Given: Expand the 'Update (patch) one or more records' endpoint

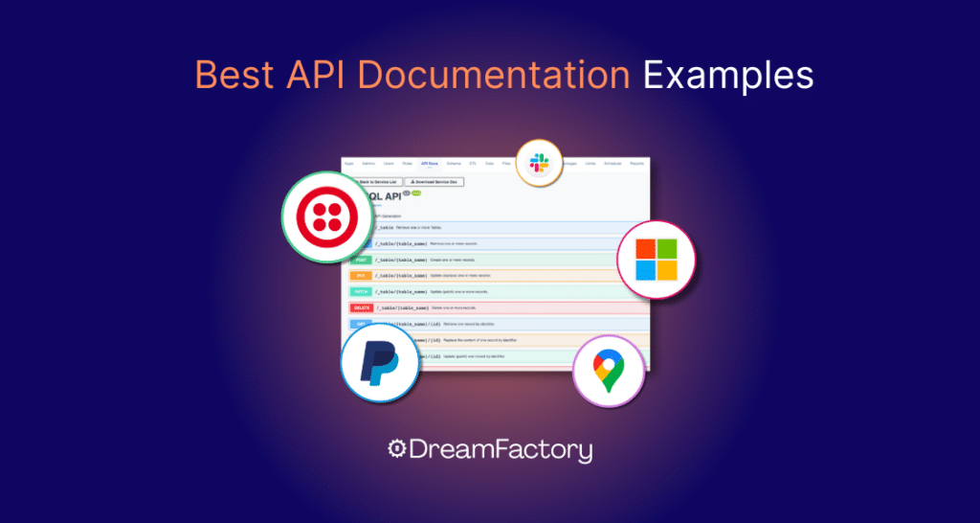Looking at the screenshot, I should click(x=499, y=291).
